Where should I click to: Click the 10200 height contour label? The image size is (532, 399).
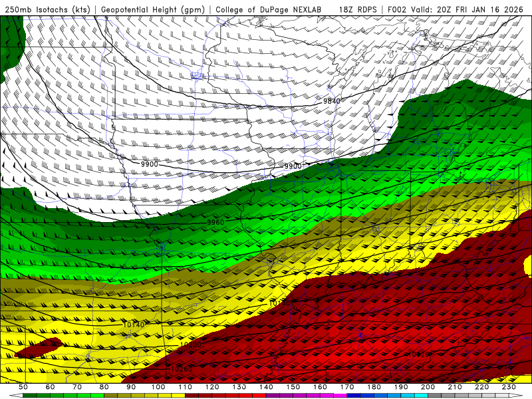click(191, 344)
